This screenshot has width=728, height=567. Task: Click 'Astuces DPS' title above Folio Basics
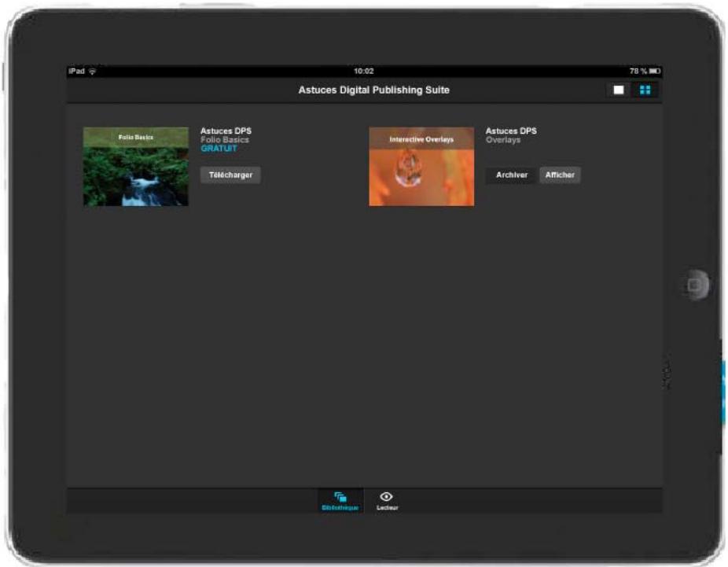226,131
